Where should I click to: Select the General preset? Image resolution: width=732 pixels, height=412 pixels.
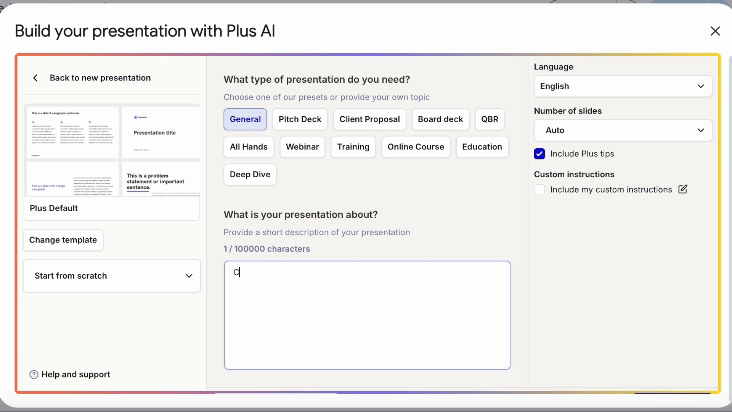[x=245, y=119]
